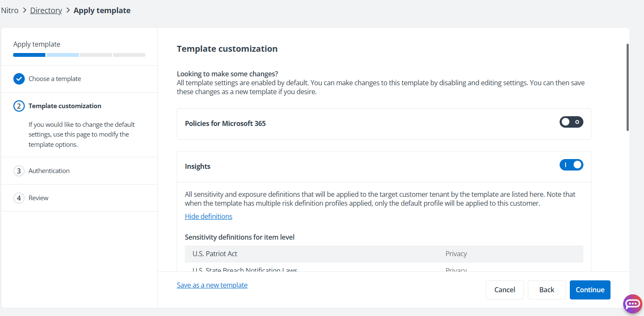
Task: Click the Back button
Action: pyautogui.click(x=546, y=290)
